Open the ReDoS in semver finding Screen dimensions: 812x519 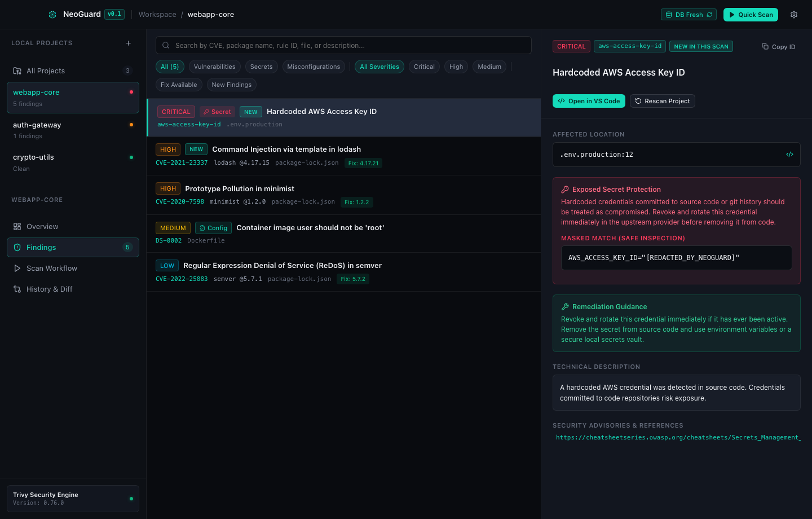[344, 272]
